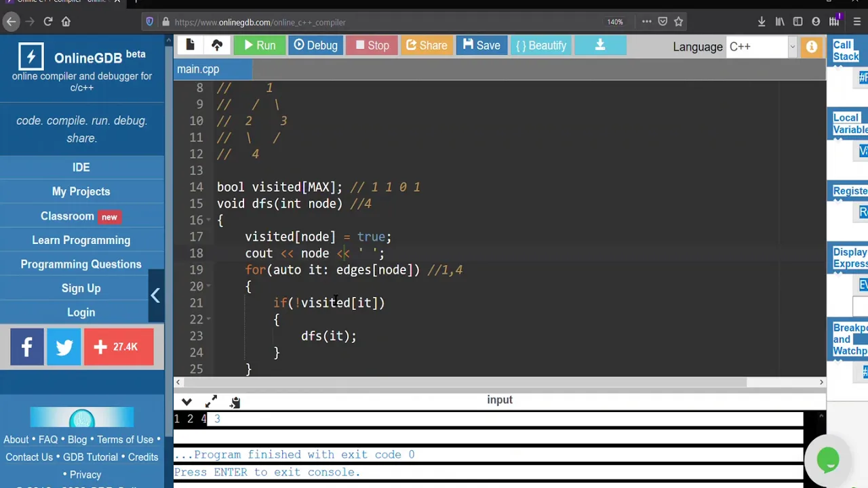Beautify the source code
Viewport: 868px width, 488px height.
pyautogui.click(x=540, y=45)
